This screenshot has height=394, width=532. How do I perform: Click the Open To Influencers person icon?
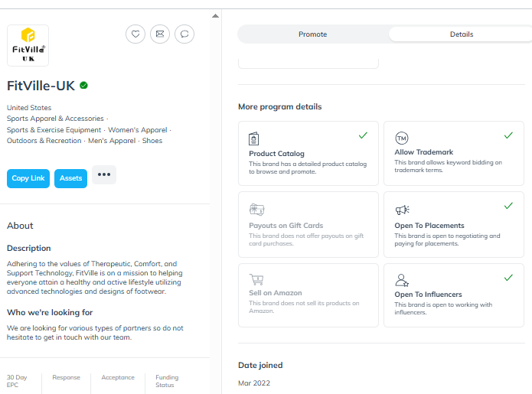[x=402, y=281]
